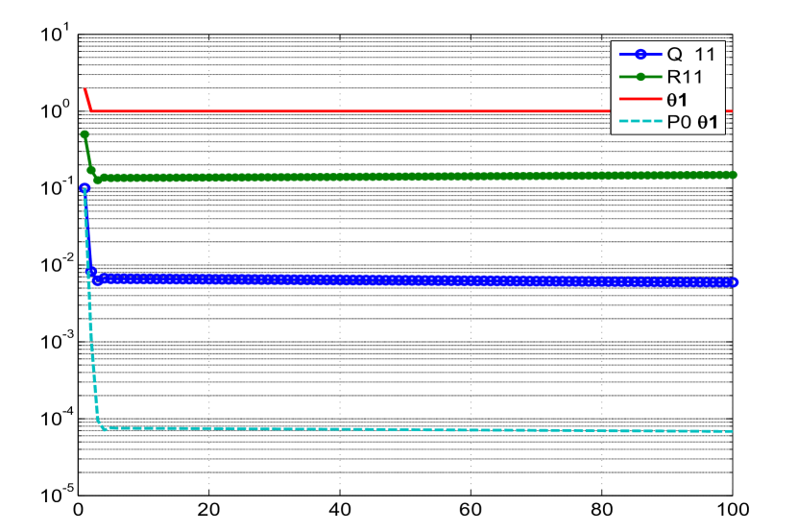Select the 10^-5 y-axis tick label
Screen dimensions: 798x532
coord(50,494)
